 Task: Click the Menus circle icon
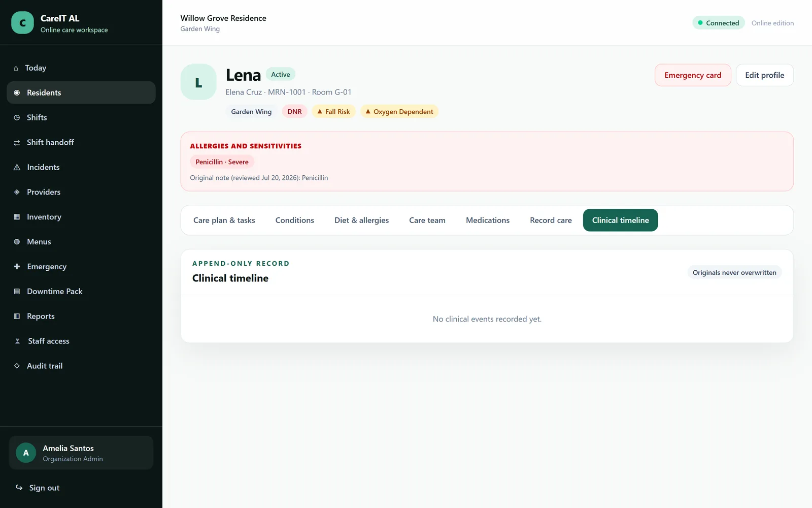[x=17, y=242]
